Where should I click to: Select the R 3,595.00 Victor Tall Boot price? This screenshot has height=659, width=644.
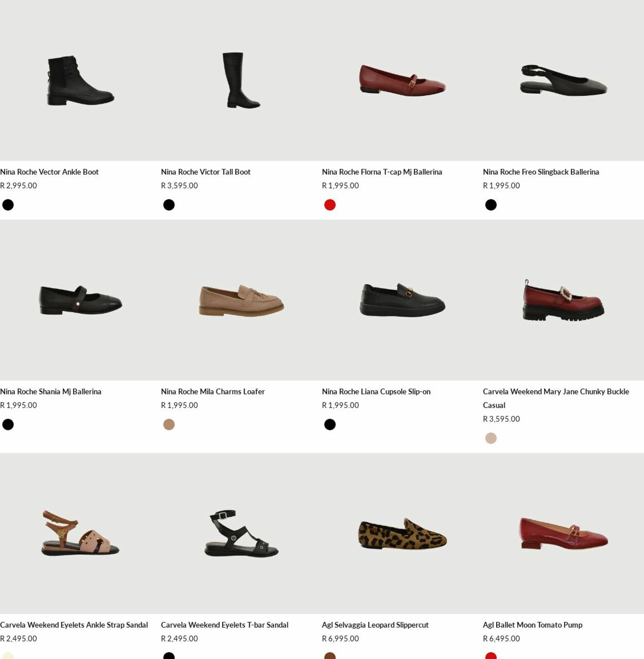pyautogui.click(x=179, y=186)
